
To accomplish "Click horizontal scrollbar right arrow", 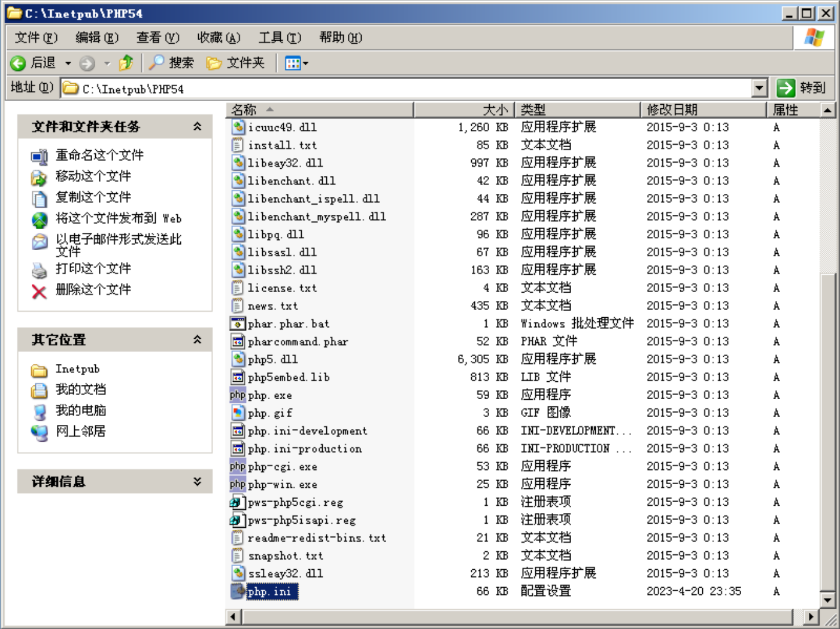I will [811, 616].
